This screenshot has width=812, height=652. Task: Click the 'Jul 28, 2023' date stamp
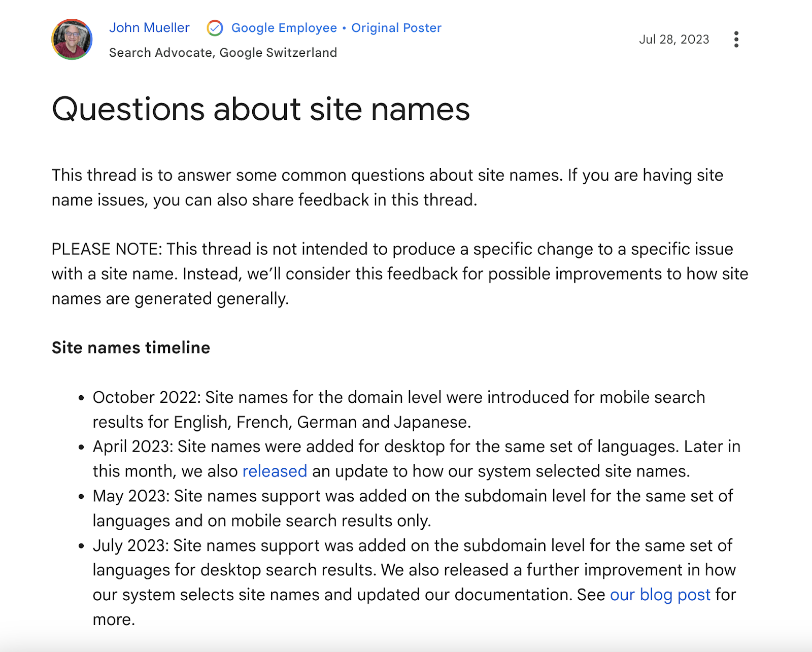(x=675, y=39)
